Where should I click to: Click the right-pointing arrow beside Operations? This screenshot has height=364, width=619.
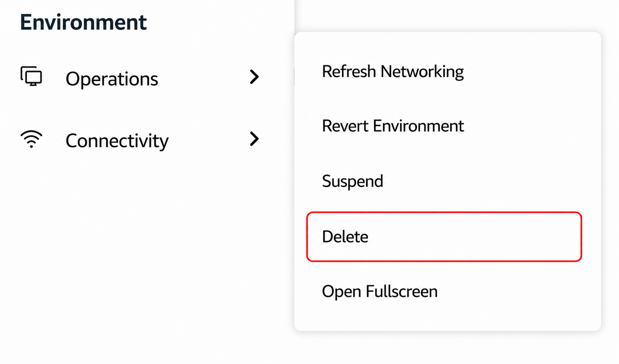pos(254,77)
